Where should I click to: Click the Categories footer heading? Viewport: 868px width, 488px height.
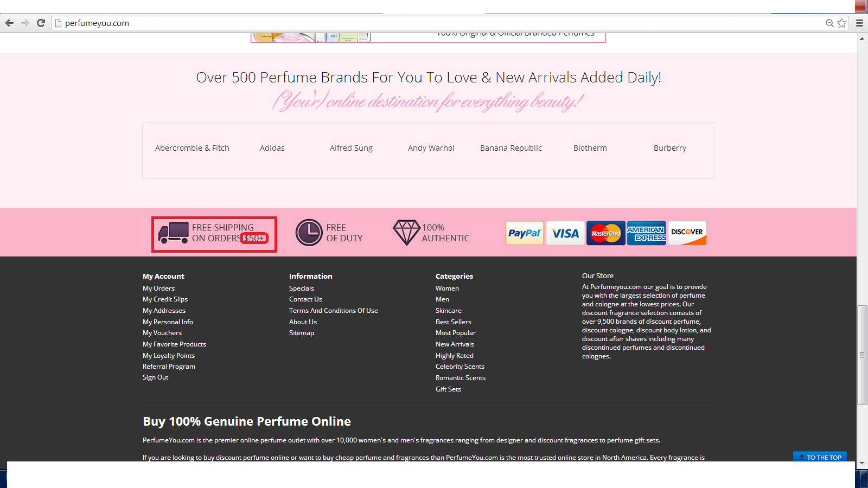(454, 277)
